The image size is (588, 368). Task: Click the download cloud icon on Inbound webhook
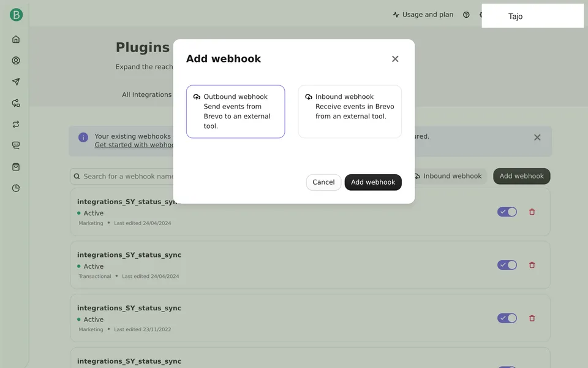click(x=308, y=97)
